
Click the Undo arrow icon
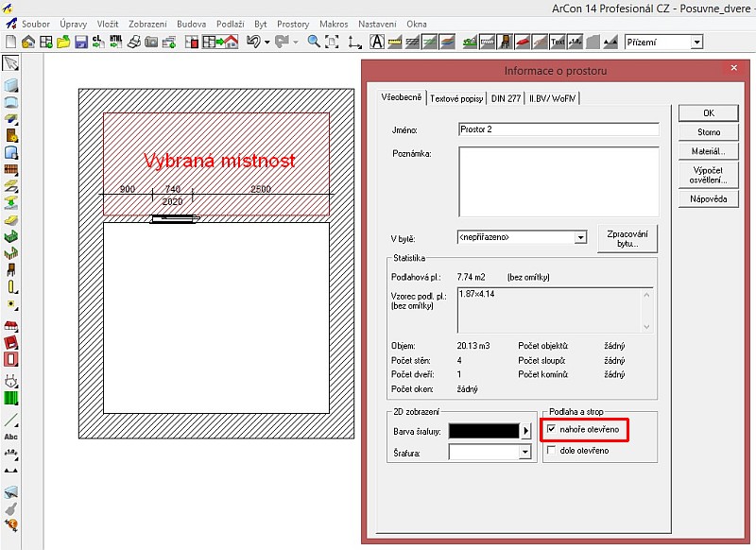click(252, 43)
